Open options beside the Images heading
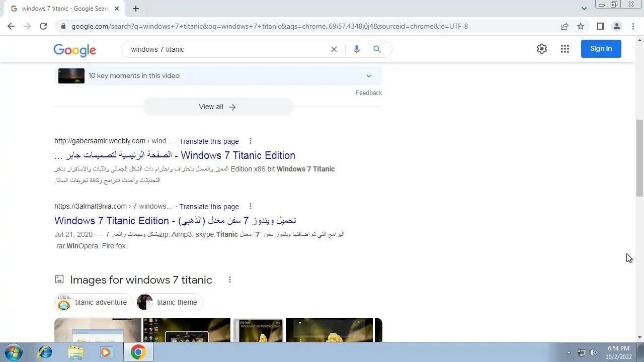 pos(230,280)
